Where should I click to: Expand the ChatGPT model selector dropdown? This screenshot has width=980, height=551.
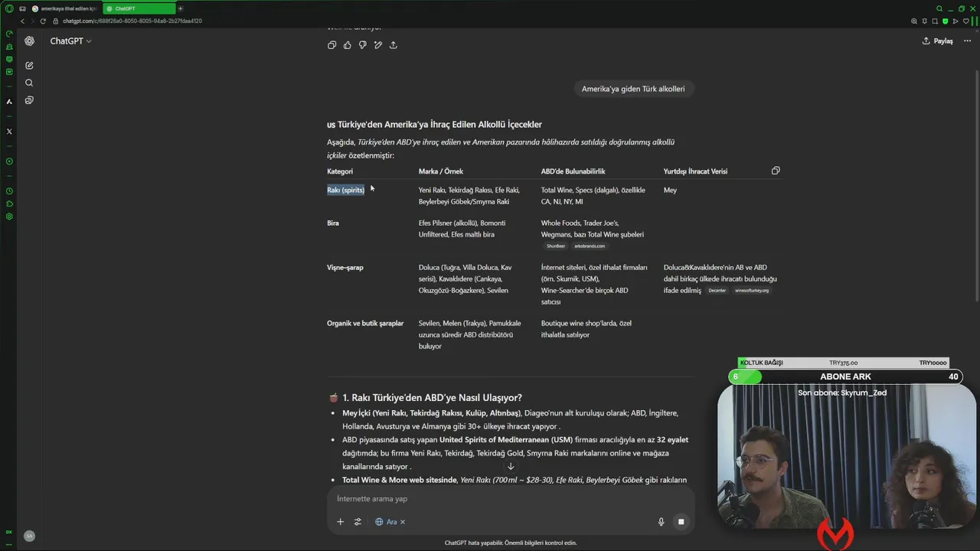(70, 41)
